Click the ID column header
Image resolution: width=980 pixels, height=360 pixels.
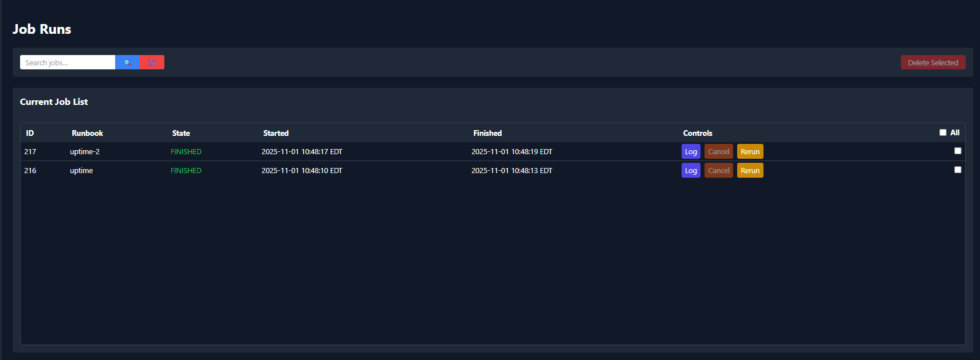29,132
